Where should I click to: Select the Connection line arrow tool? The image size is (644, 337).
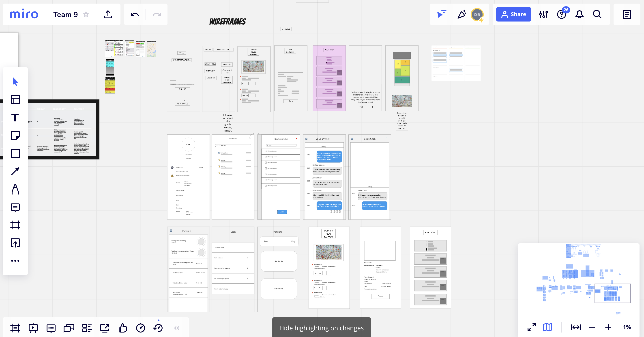15,171
